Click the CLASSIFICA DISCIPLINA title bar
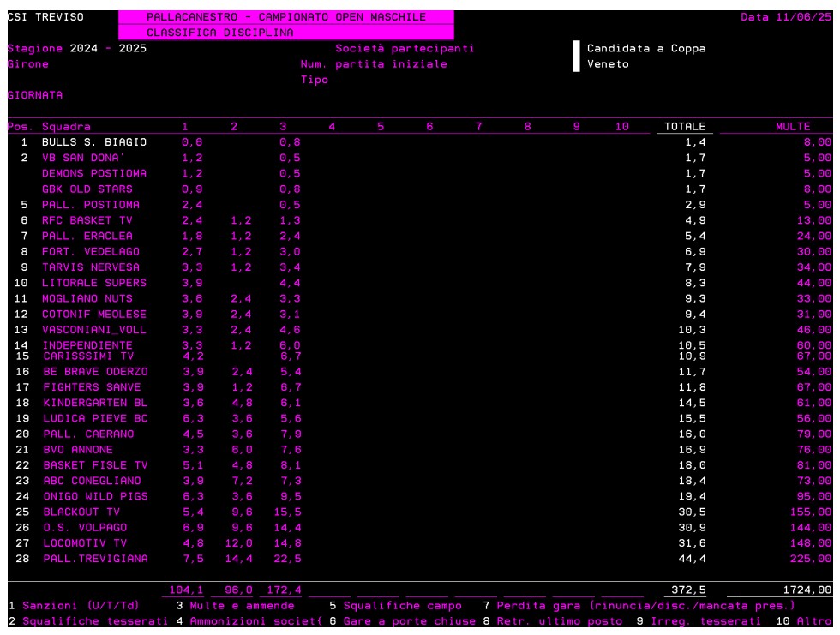This screenshot has height=635, width=840. pos(221,33)
